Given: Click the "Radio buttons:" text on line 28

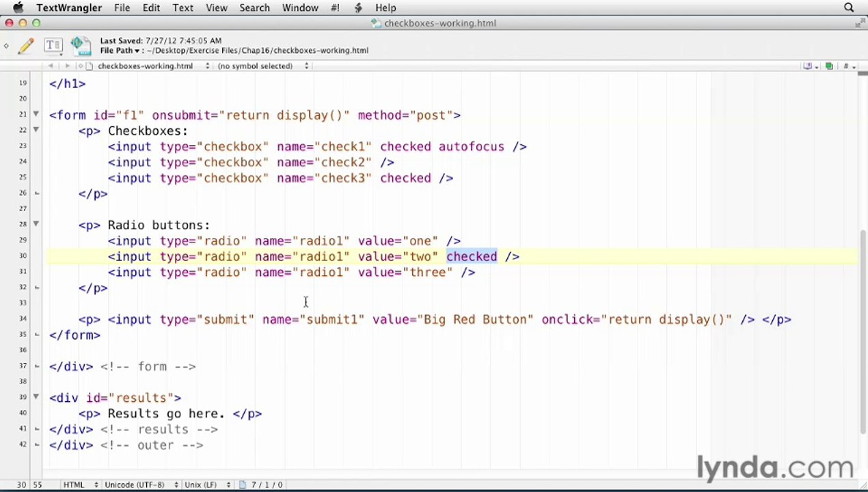Looking at the screenshot, I should point(159,225).
